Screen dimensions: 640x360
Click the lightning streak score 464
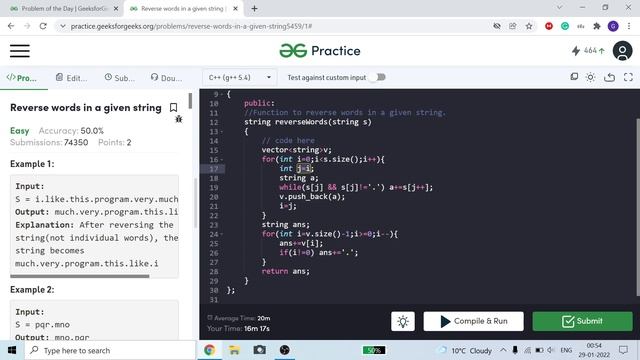coord(588,51)
